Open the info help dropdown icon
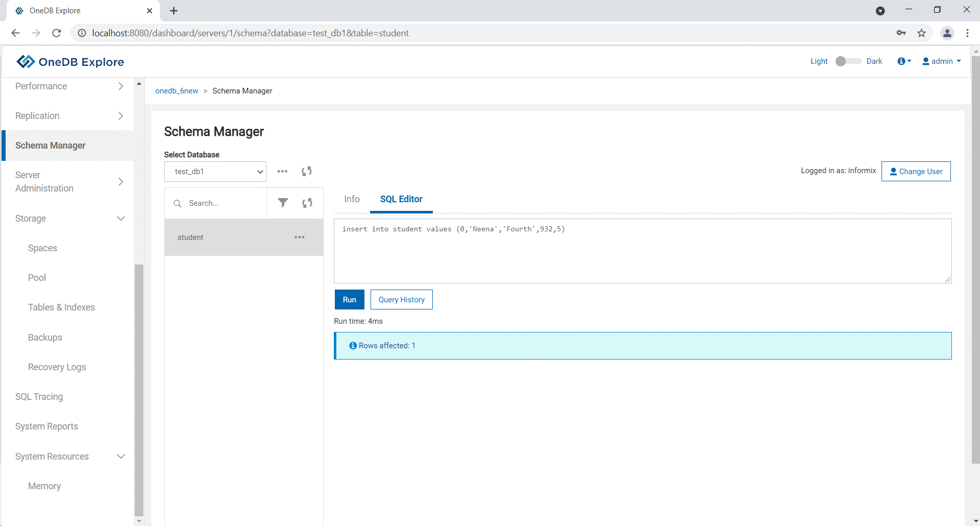Screen dimensions: 980x526 click(x=904, y=61)
